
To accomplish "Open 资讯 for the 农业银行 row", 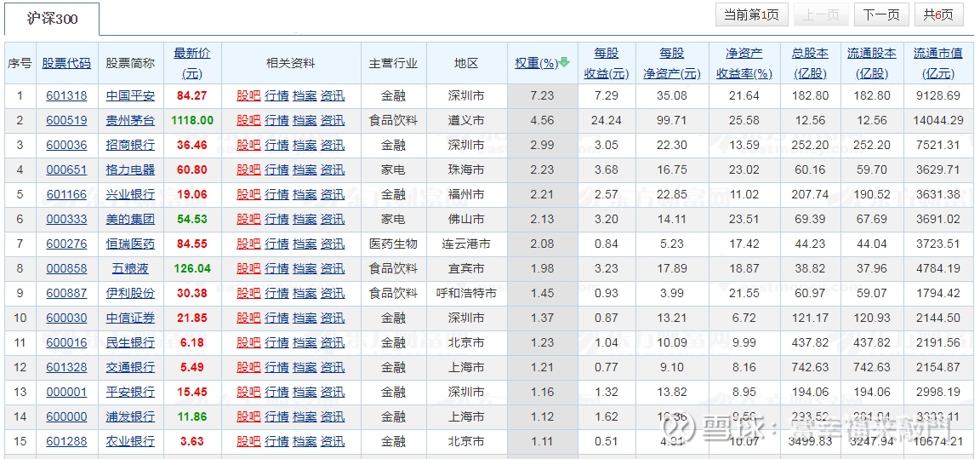I will pyautogui.click(x=333, y=442).
